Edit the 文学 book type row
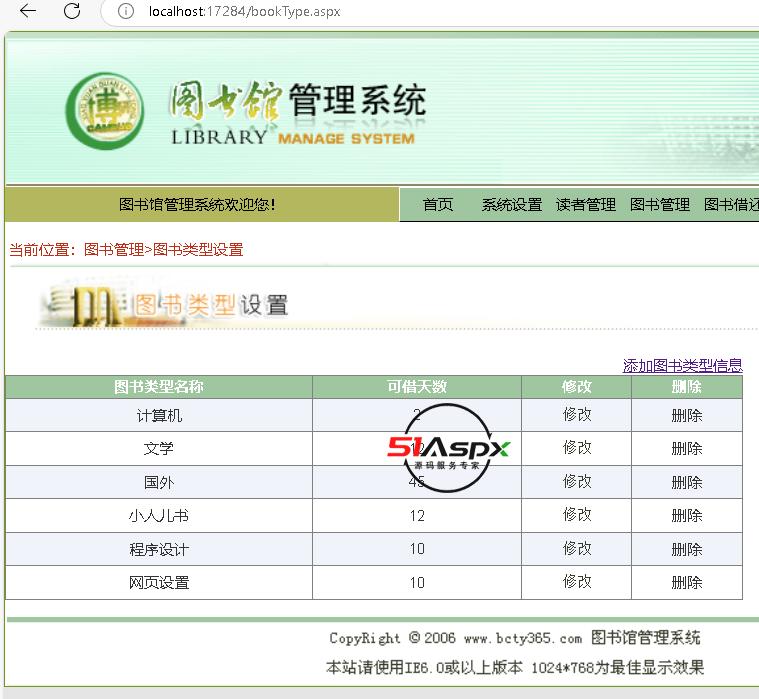Screen dimensions: 759x699 (577, 448)
